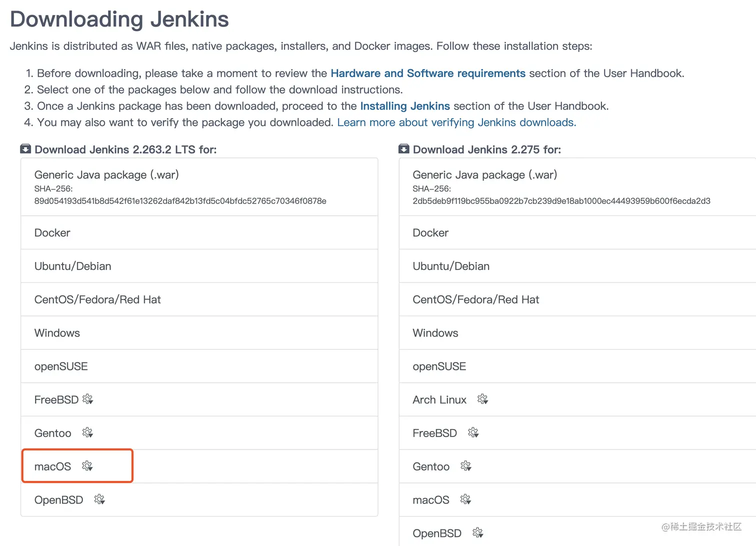Click the gear icon next to LTS OpenBSD
Screen dimensions: 756x546
pos(99,499)
